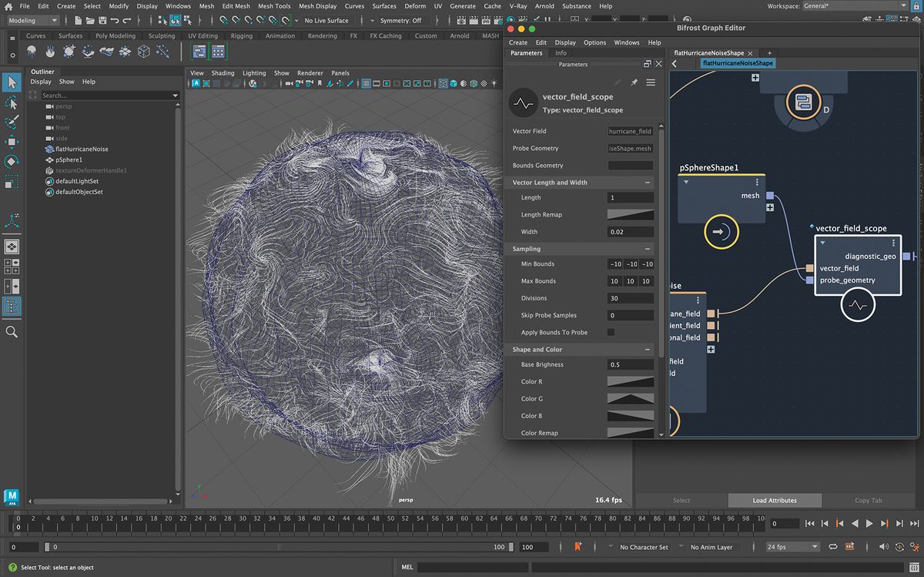
Task: Select the Scale tool
Action: click(x=11, y=182)
